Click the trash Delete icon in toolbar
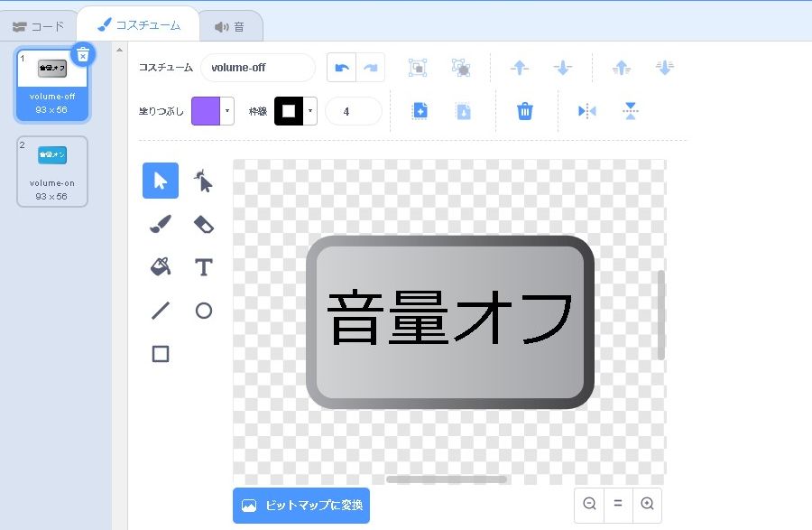 [x=525, y=111]
